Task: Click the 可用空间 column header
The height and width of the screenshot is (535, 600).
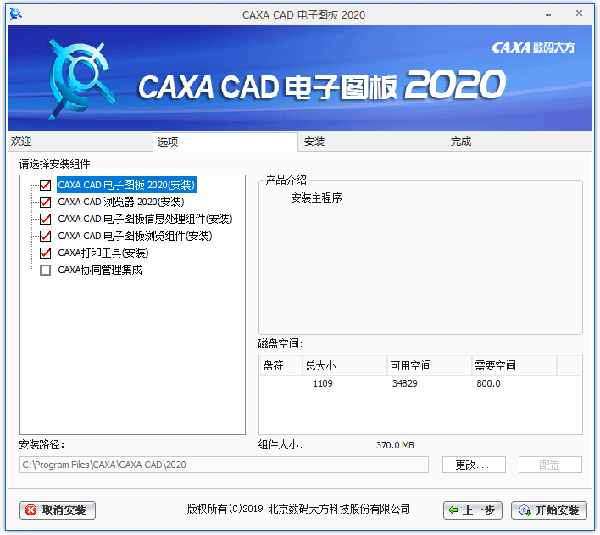Action: pos(429,365)
